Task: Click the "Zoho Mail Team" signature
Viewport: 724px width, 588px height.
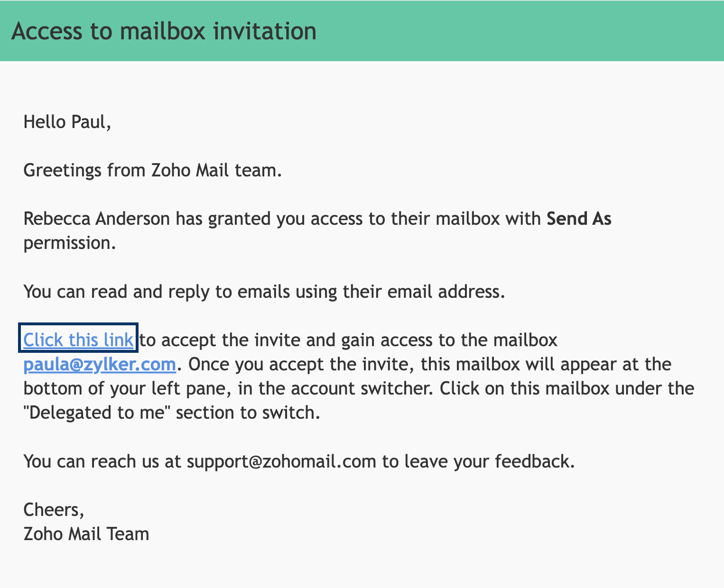Action: click(86, 534)
